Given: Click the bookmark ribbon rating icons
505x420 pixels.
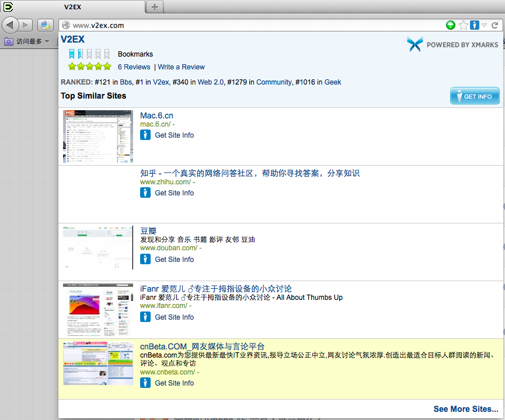Looking at the screenshot, I should pyautogui.click(x=89, y=54).
